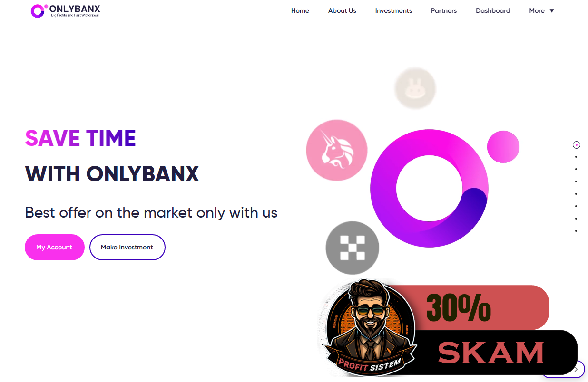Click the pink unicorn Uniswap coin icon
Image resolution: width=588 pixels, height=382 pixels.
tap(337, 150)
